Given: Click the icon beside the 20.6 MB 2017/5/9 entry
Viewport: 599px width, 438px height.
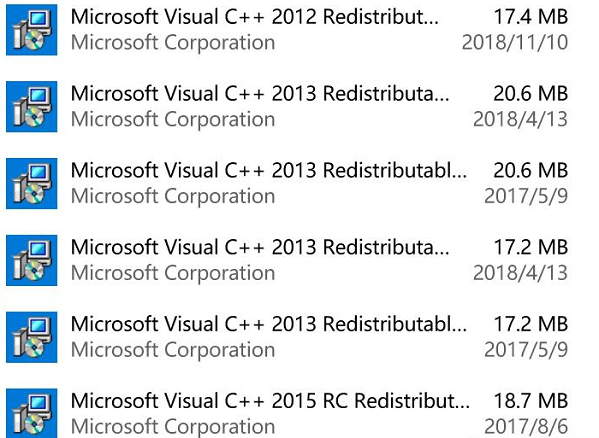Looking at the screenshot, I should coord(32,183).
